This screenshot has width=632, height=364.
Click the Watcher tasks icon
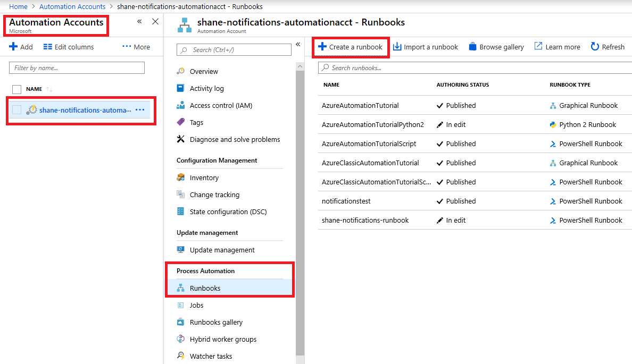(181, 356)
